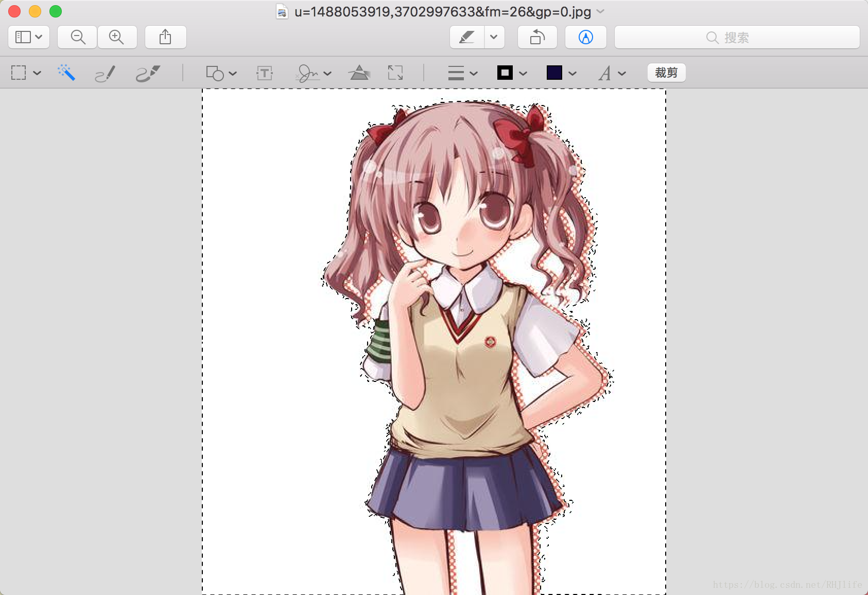Choose the Draw brush tool
The height and width of the screenshot is (595, 868).
click(x=148, y=73)
